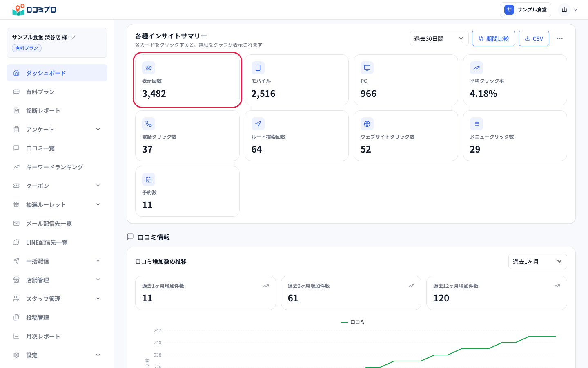Open LINE配信先一覧 in sidebar
The image size is (588, 368).
click(57, 242)
